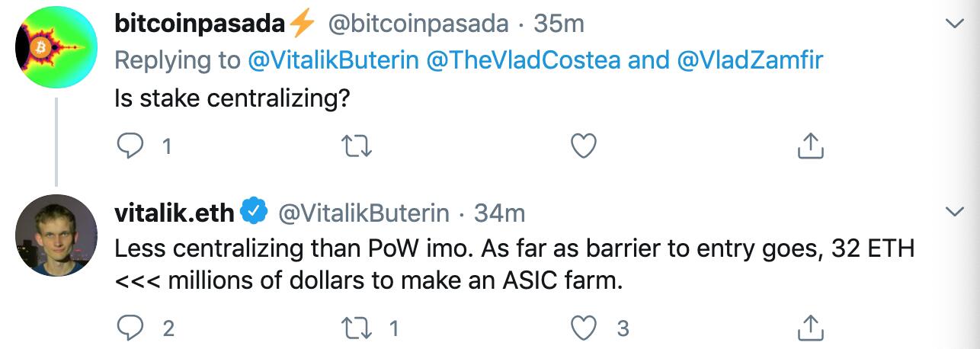This screenshot has width=980, height=349.
Task: Share bitcoinpasada's tweet
Action: coord(809,146)
